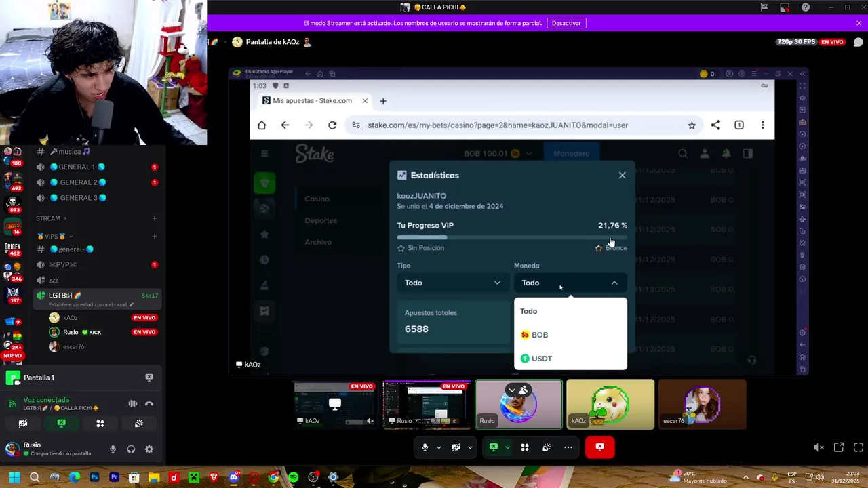Open Minecraft icon in the taskbar
This screenshot has width=868, height=488.
[194, 477]
